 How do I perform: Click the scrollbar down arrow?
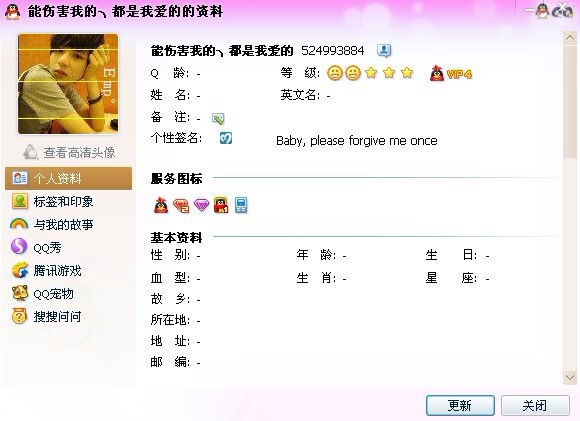click(570, 377)
